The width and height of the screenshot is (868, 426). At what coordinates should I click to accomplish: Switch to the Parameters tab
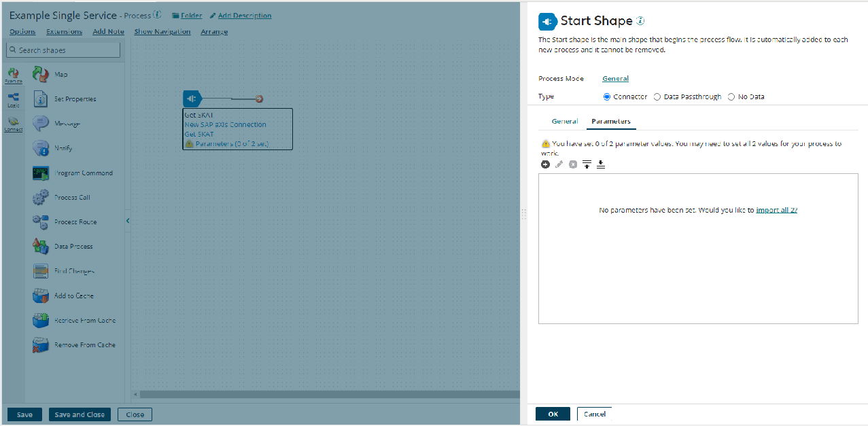click(x=611, y=122)
